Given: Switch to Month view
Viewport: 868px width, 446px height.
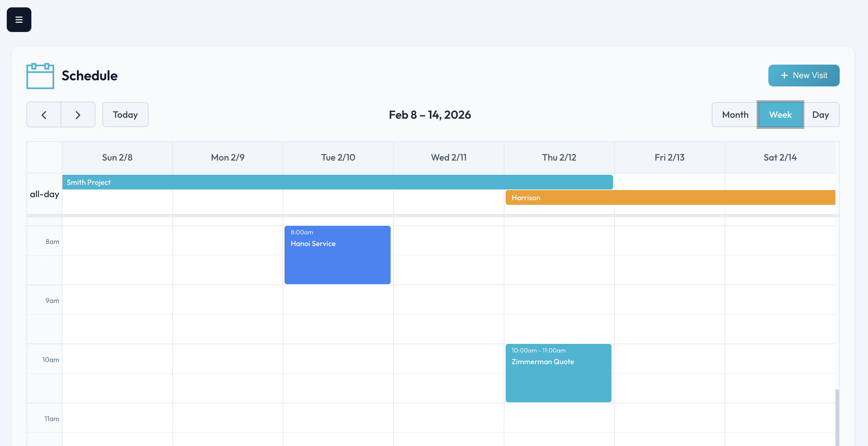Looking at the screenshot, I should tap(735, 114).
